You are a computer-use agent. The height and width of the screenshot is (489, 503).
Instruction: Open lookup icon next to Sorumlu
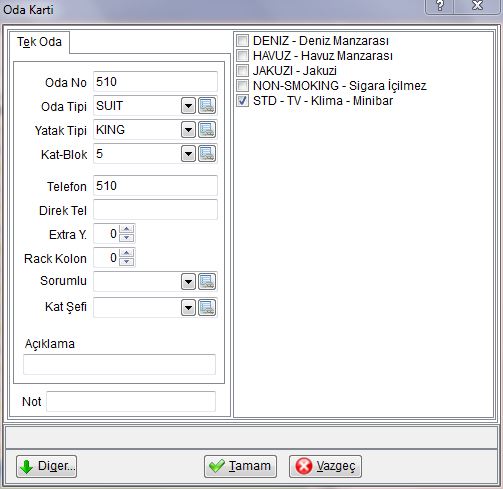[207, 282]
